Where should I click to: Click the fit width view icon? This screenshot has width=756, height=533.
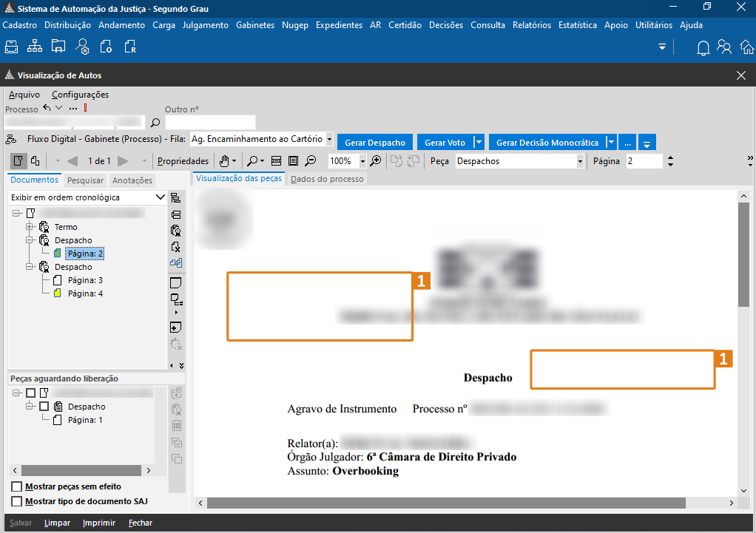276,161
